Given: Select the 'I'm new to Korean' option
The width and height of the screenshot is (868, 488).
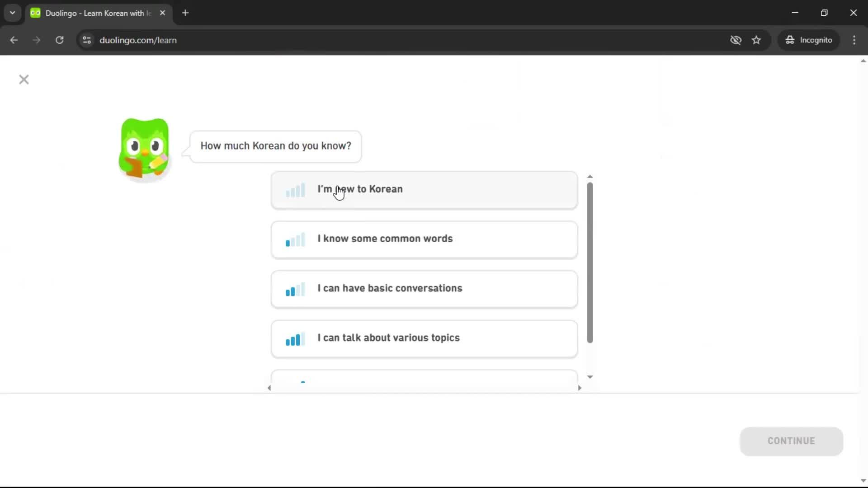Looking at the screenshot, I should tap(424, 190).
